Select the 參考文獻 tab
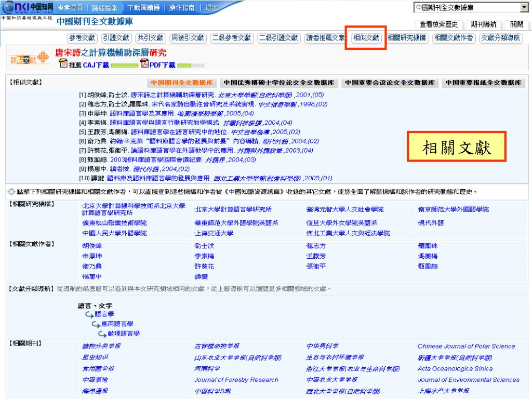Image resolution: width=532 pixels, height=399 pixels. tap(82, 38)
